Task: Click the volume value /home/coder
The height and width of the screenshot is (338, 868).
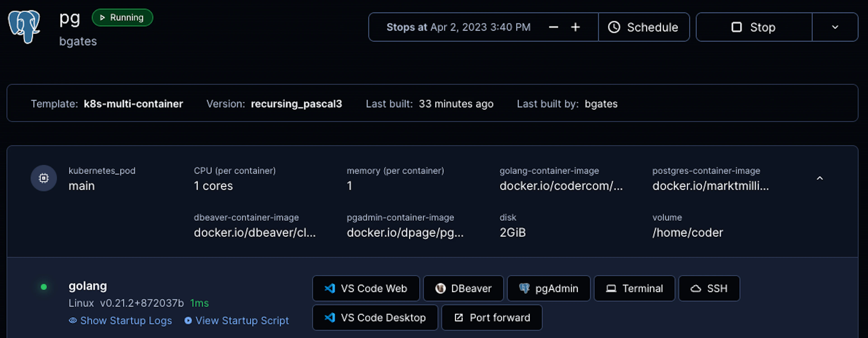Action: 687,232
